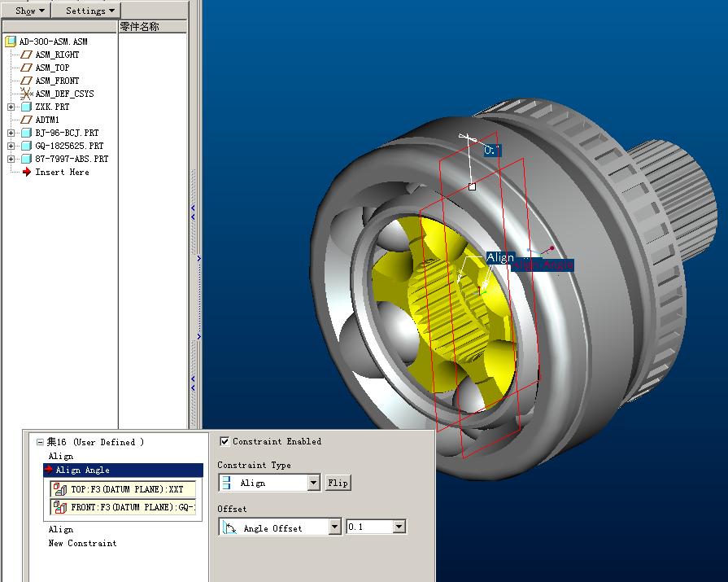
Task: Click the GQ-1825625.PRT part icon
Action: (x=27, y=146)
